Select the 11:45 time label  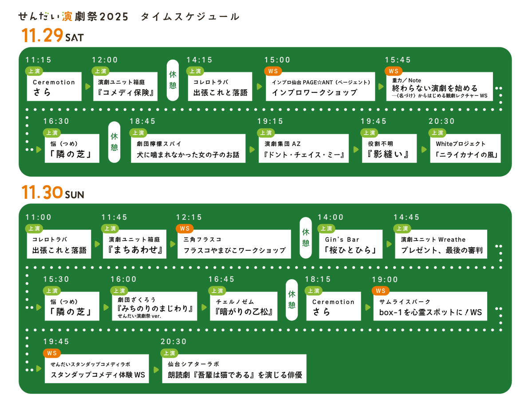click(x=114, y=217)
